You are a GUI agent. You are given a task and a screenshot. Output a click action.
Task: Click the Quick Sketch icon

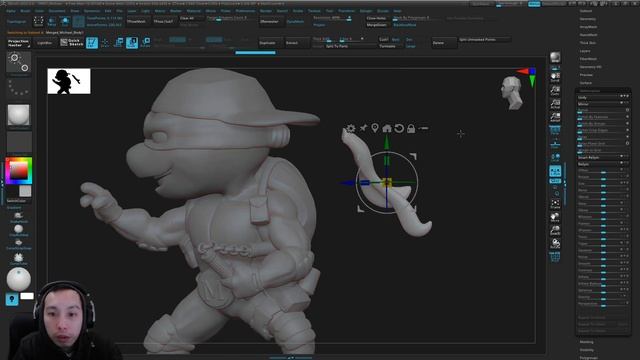[x=72, y=42]
